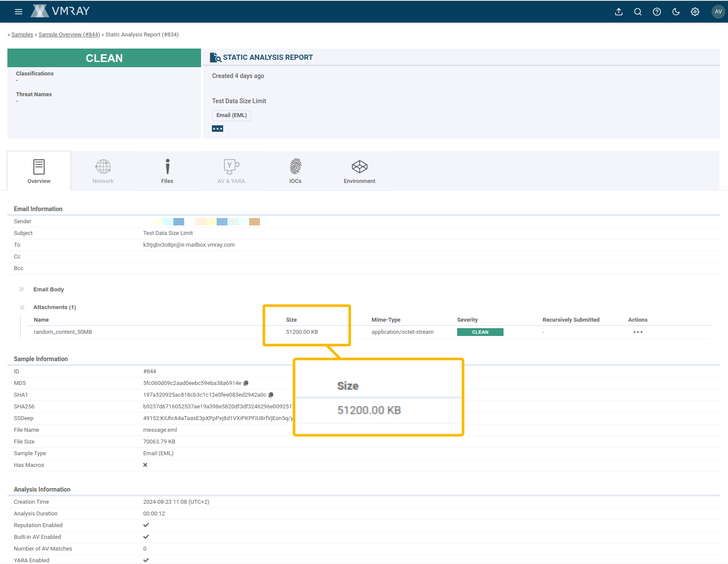
Task: Click the MD5 value 5fc060d09c2aad0eebc59eba38a6914e
Action: [192, 383]
